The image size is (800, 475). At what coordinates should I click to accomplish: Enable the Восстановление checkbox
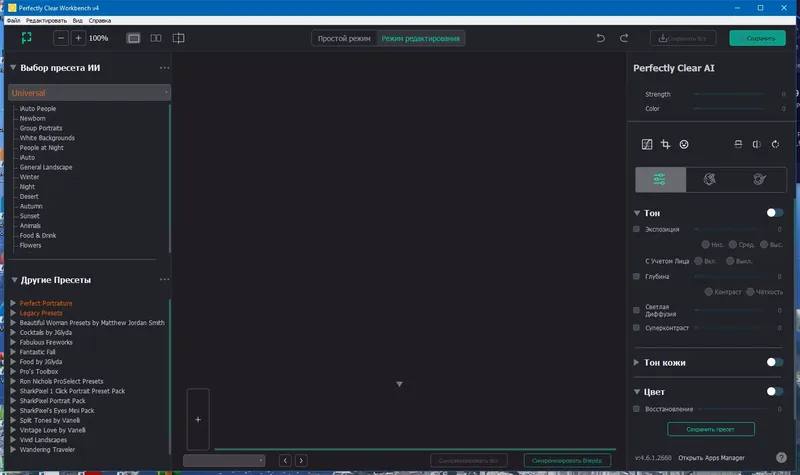click(x=636, y=409)
